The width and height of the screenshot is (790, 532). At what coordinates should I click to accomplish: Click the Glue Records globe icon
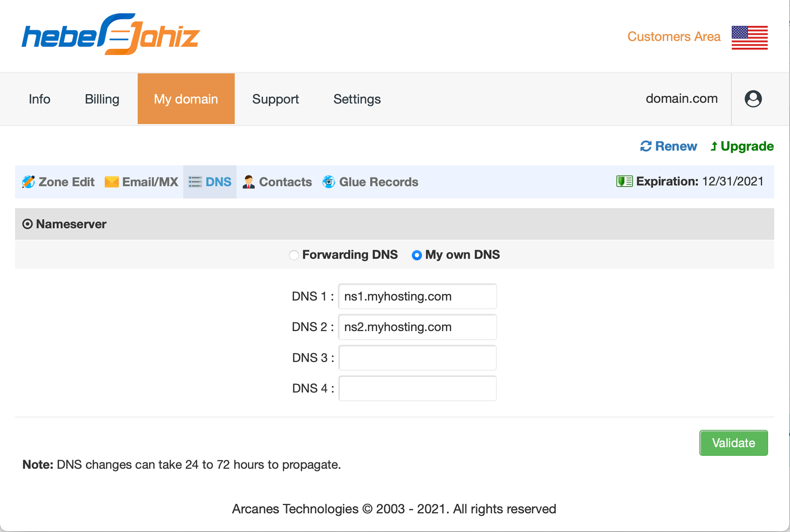click(329, 182)
